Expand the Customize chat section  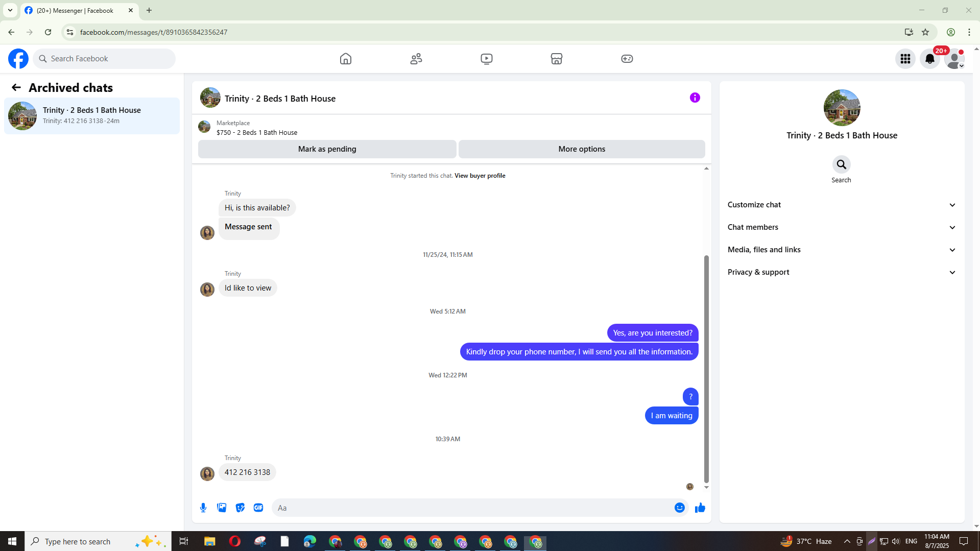tap(842, 205)
